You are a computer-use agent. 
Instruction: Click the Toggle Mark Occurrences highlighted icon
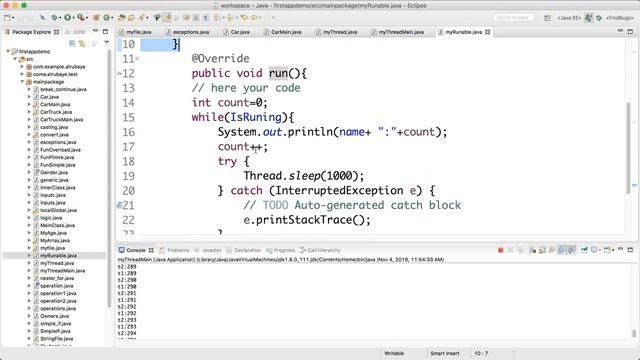point(167,18)
